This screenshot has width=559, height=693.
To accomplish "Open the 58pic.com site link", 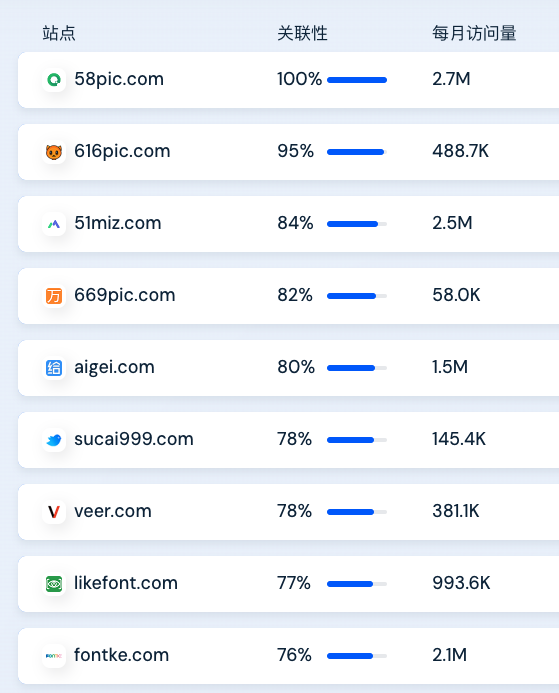I will [x=119, y=80].
